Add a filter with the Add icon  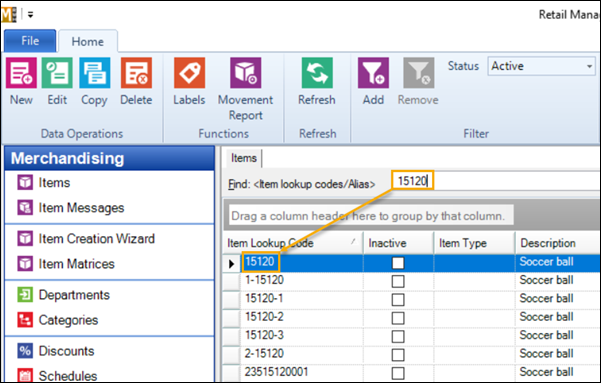click(x=373, y=73)
